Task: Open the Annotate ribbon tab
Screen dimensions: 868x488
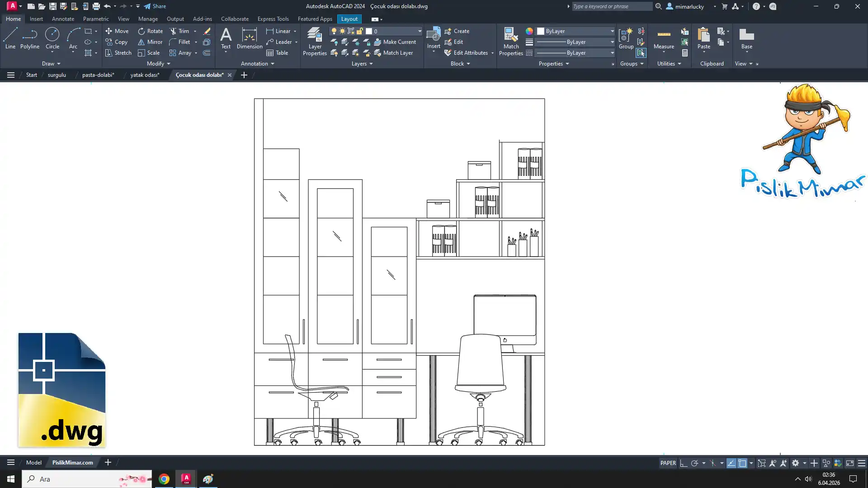Action: point(63,19)
